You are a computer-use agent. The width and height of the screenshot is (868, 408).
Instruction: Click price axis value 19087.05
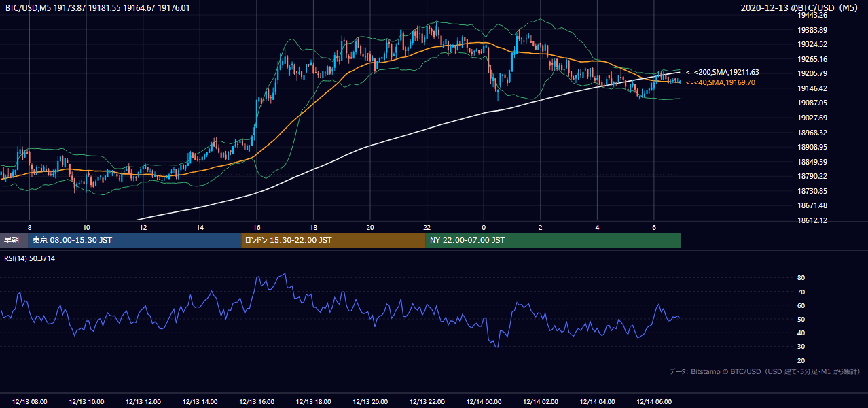(812, 103)
